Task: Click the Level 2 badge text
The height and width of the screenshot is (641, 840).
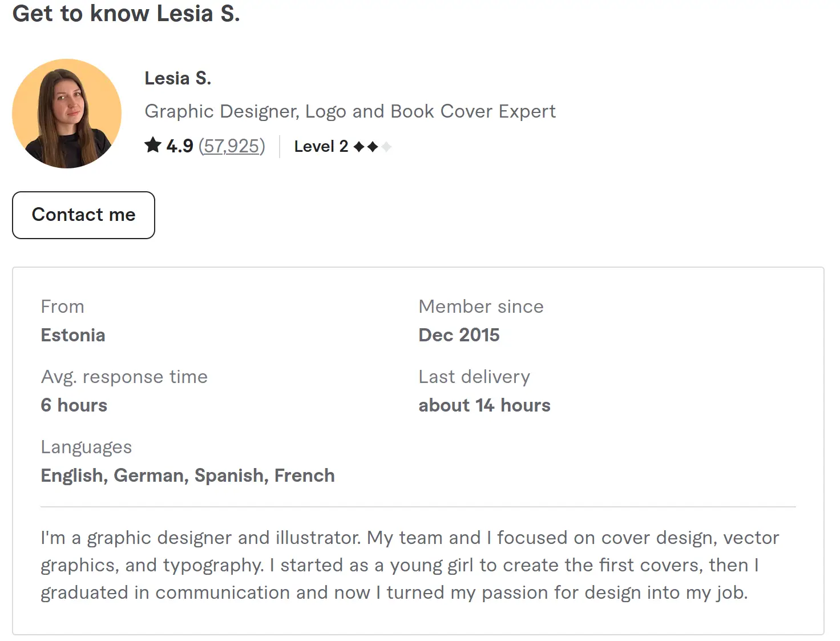Action: 321,147
